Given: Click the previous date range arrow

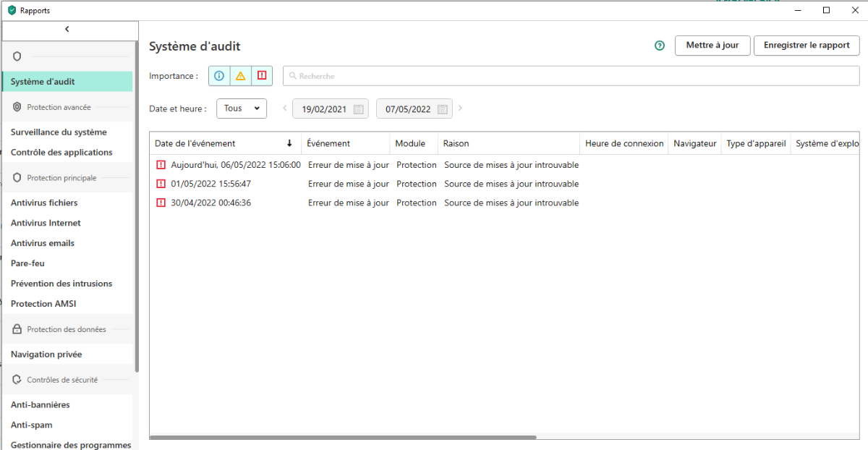Looking at the screenshot, I should [x=284, y=109].
